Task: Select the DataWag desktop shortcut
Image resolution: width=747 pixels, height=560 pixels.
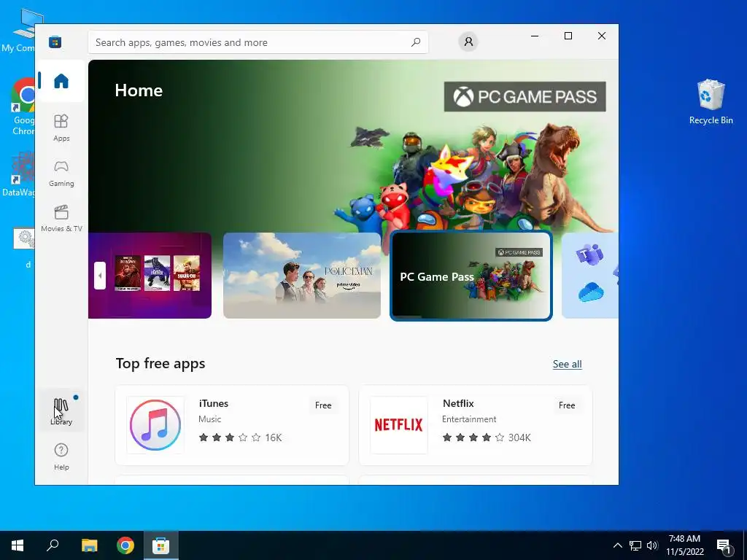Action: pos(19,174)
